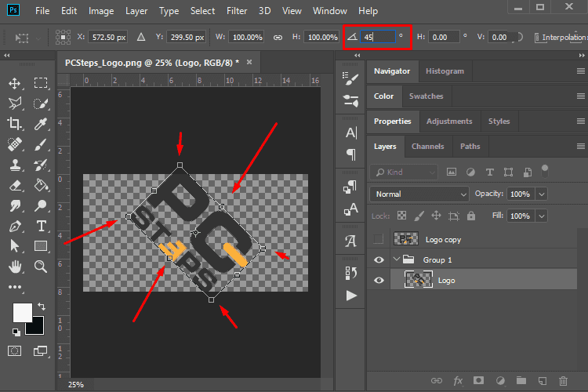Lock all layer attributes
Viewport: 588px width, 392px height.
tap(471, 216)
